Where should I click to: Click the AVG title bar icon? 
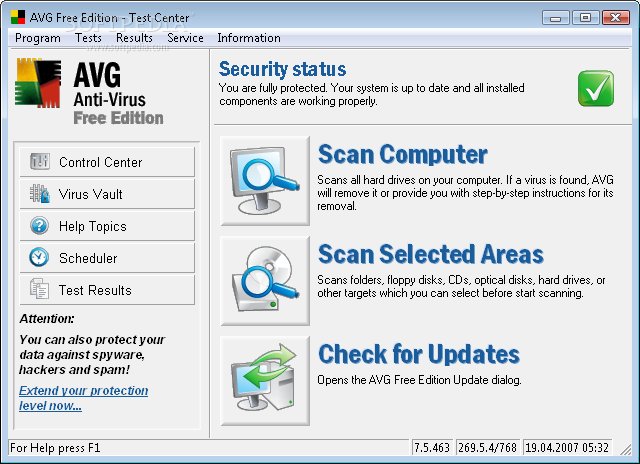18,17
